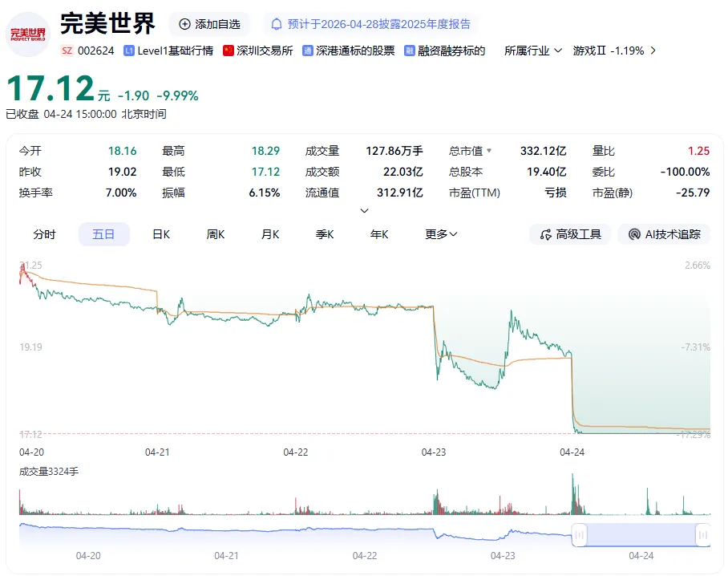Click the current price 17.12
The height and width of the screenshot is (576, 728).
coord(51,88)
